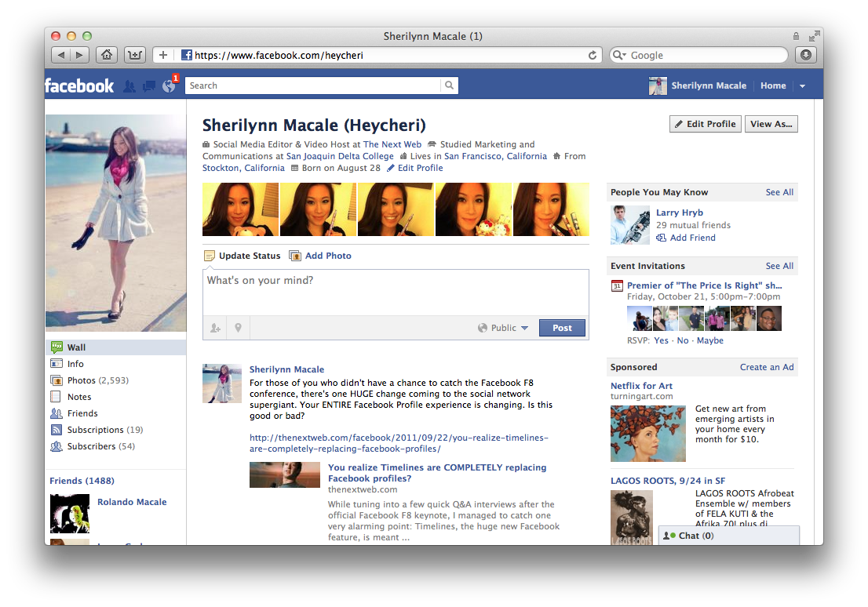Viewport: 868px width, 607px height.
Task: Click the Facebook Search field
Action: click(x=313, y=85)
